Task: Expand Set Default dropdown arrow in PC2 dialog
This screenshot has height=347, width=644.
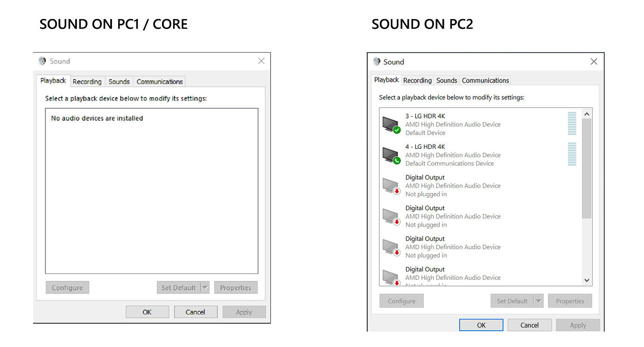Action: coord(539,301)
